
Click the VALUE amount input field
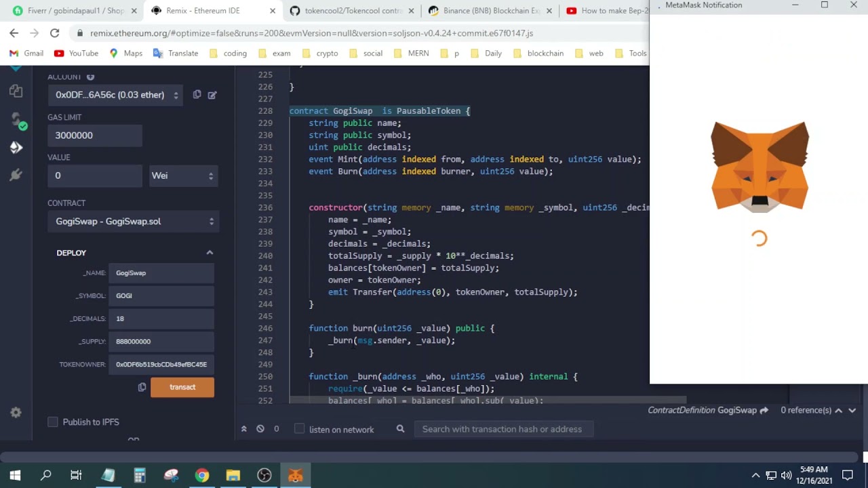click(x=95, y=176)
